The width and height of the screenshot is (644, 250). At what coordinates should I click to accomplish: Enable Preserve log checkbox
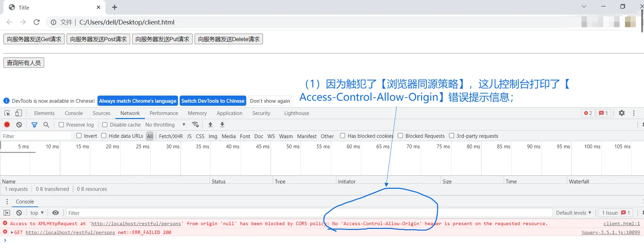tap(61, 125)
